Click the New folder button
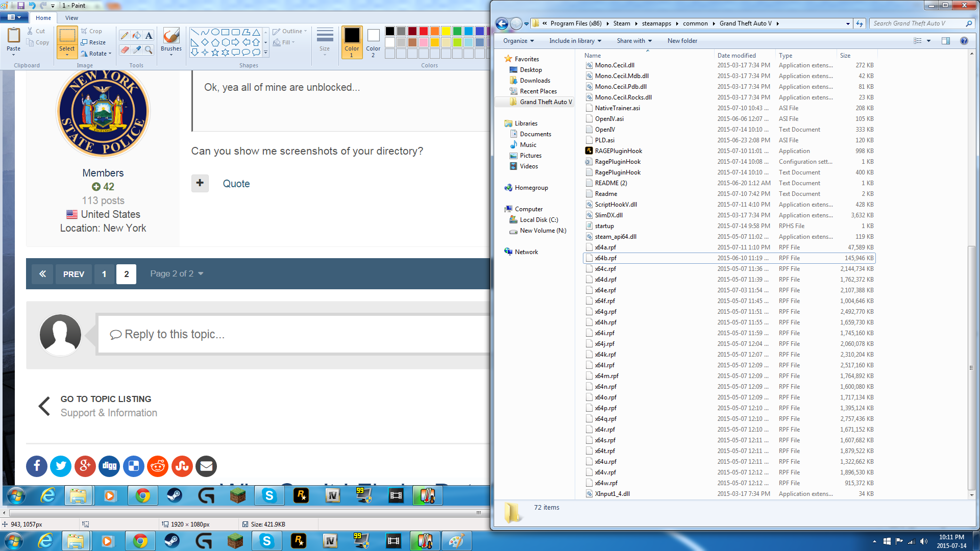 click(682, 41)
